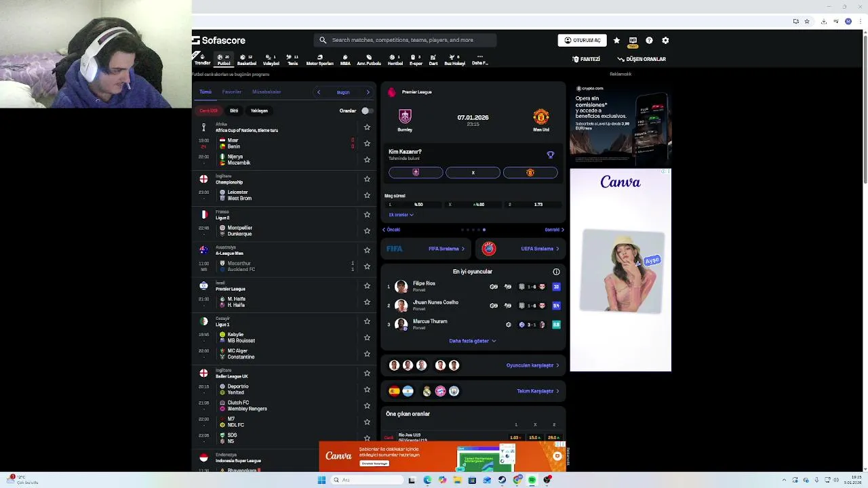Filter matches by Yaklaşan chip
Screen dimensions: 868x488
(x=259, y=110)
